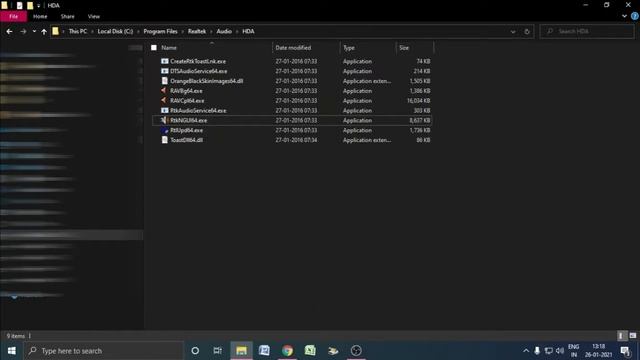Open Excel from taskbar
640x360 pixels.
310,351
